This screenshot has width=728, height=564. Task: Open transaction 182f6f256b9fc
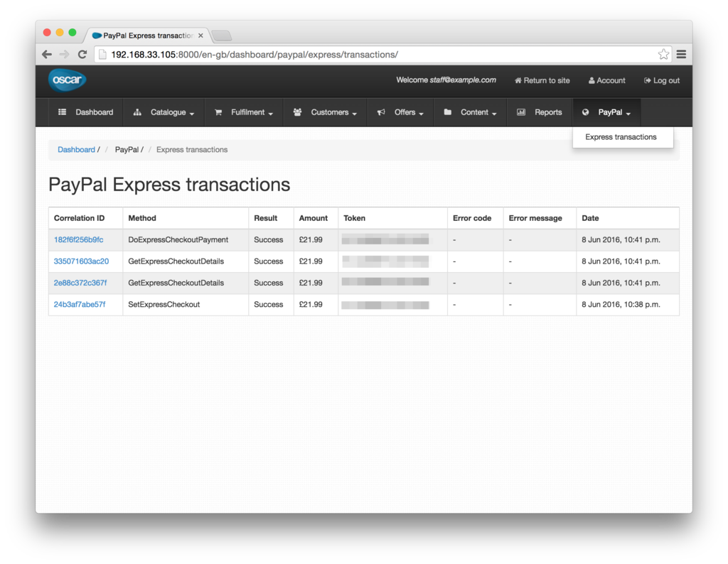point(78,240)
